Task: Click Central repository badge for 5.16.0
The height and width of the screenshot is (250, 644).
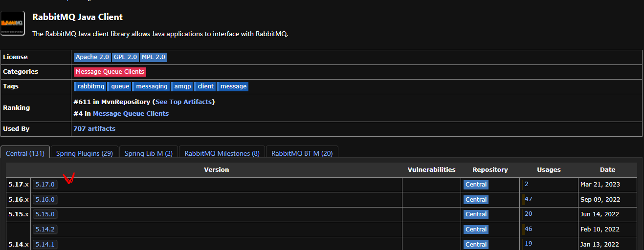Action: tap(476, 200)
